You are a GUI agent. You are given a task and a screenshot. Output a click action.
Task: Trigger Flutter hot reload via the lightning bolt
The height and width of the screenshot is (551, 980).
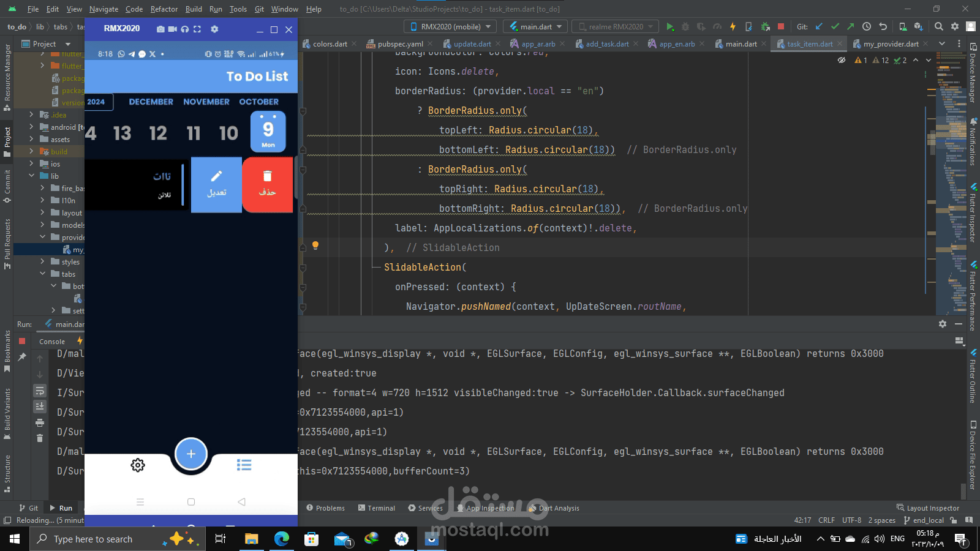pyautogui.click(x=733, y=26)
